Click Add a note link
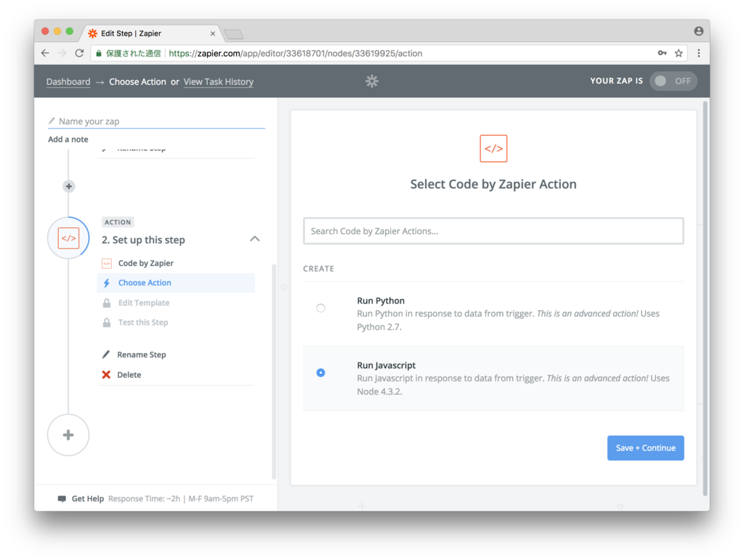This screenshot has width=744, height=560. tap(68, 139)
